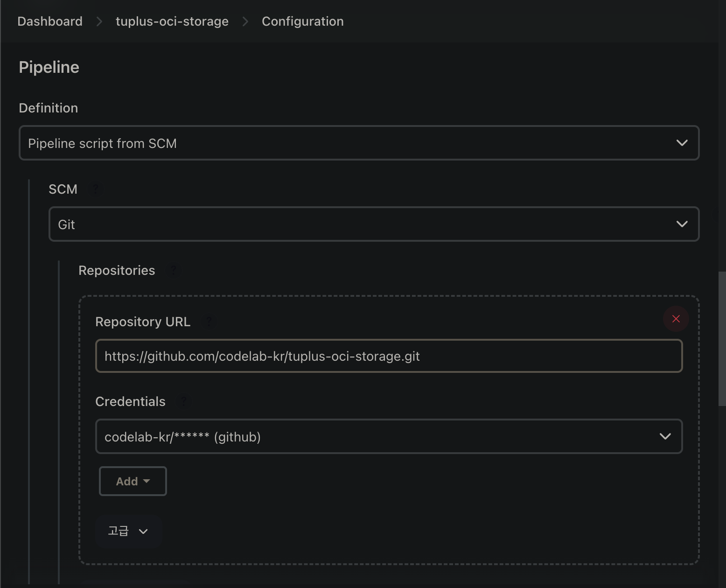This screenshot has width=726, height=588.
Task: Click the Pipeline section heading
Action: click(x=49, y=67)
